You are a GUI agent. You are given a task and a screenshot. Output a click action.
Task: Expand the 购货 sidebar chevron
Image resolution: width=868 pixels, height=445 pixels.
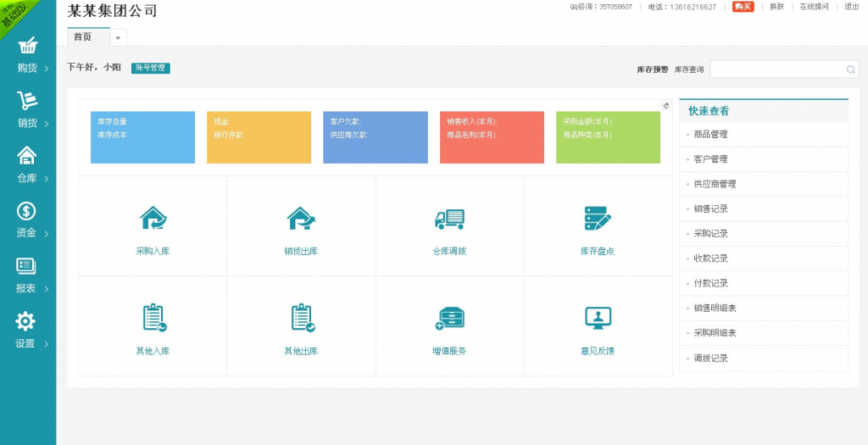tap(47, 69)
